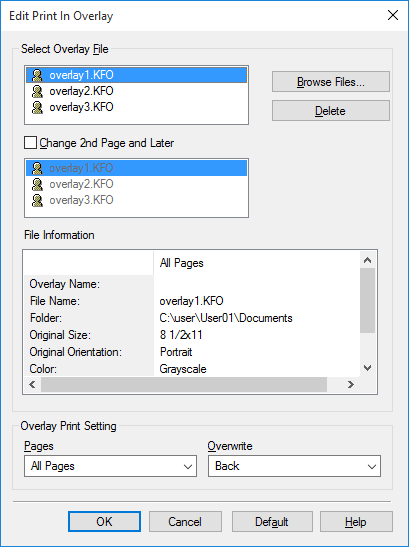The height and width of the screenshot is (547, 409).
Task: Click File Information scroll down arrow
Action: (367, 368)
